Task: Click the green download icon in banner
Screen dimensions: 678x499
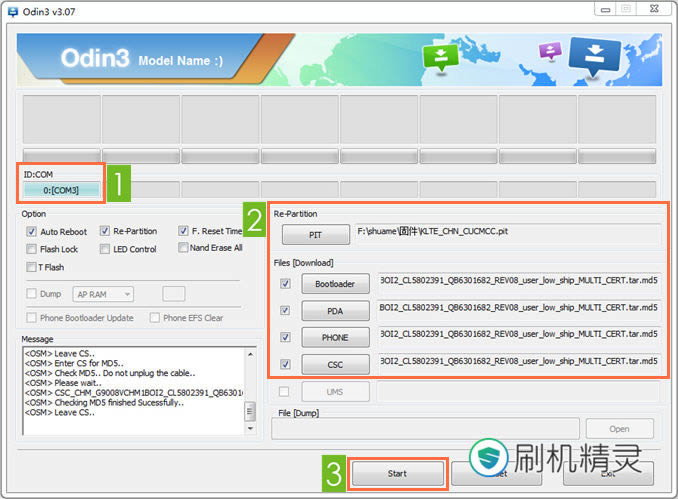Action: pyautogui.click(x=439, y=59)
